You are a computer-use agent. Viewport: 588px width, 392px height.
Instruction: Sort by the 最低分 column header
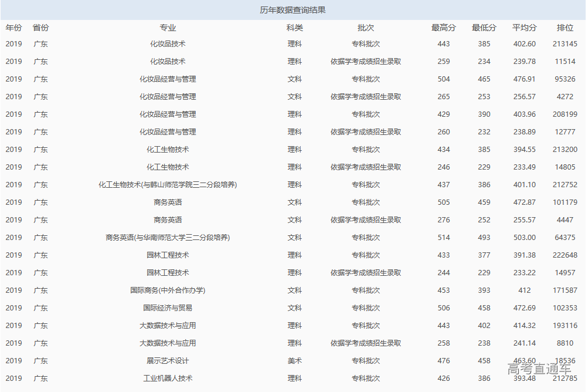[x=484, y=26]
